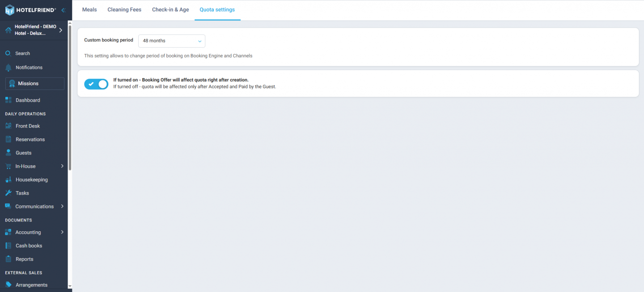Open Tasks wrench icon
The height and width of the screenshot is (292, 644).
coord(8,193)
